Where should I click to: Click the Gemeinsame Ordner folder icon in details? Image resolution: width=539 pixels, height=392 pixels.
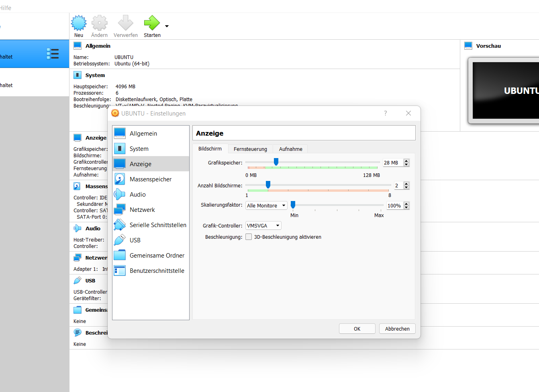point(78,310)
